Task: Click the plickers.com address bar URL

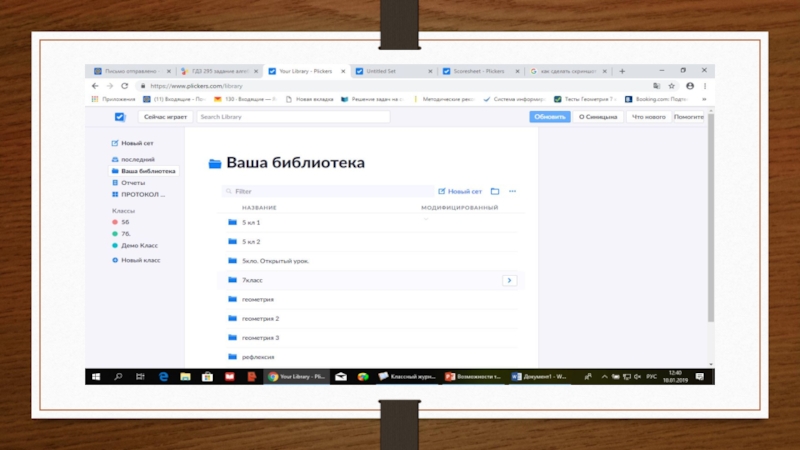Action: (x=196, y=86)
